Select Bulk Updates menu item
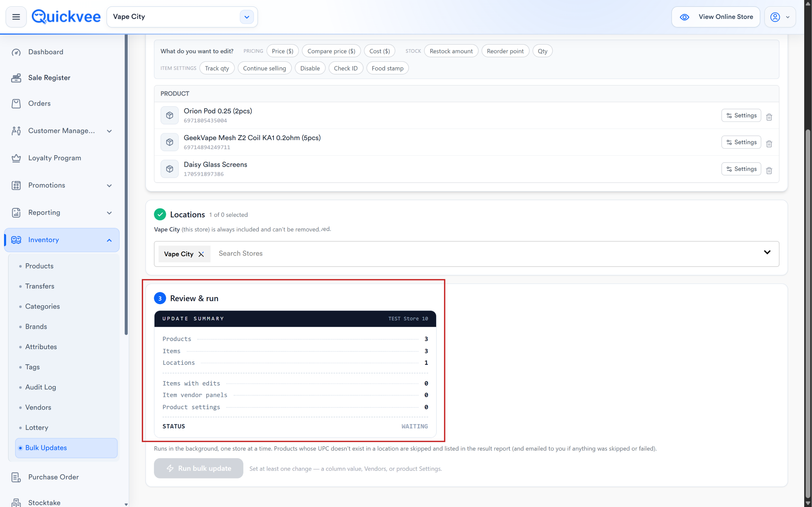Screen dimensions: 812x507 [x=66, y=448]
